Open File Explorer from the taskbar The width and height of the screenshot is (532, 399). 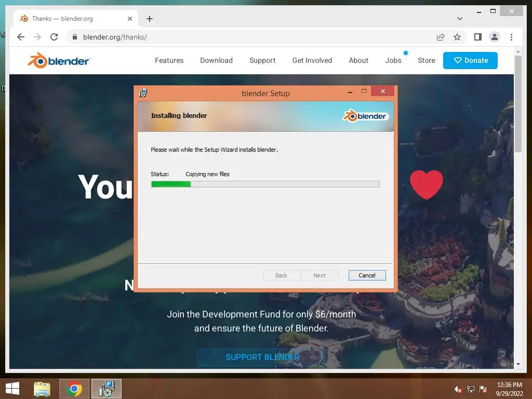click(42, 389)
